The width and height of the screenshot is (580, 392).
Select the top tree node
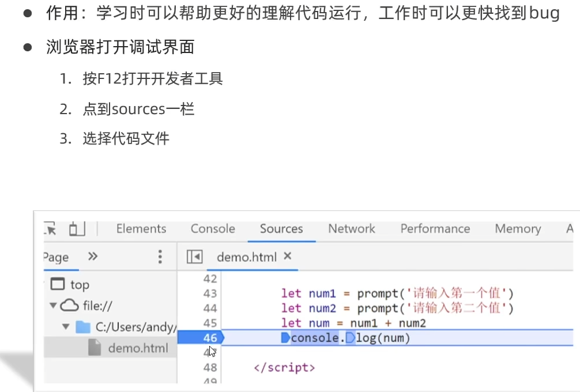click(x=80, y=285)
